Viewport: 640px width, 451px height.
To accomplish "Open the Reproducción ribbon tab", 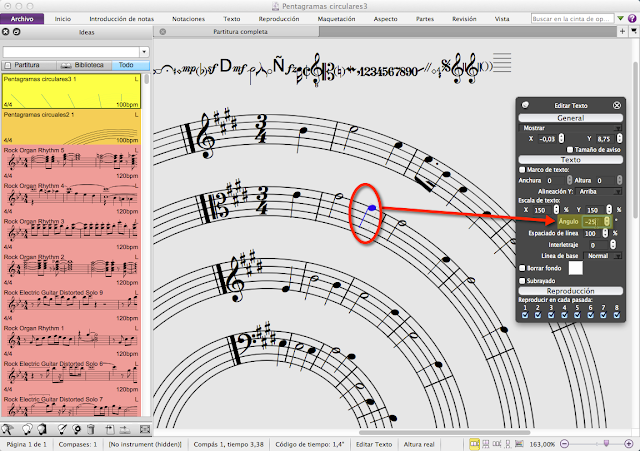I will (x=279, y=19).
